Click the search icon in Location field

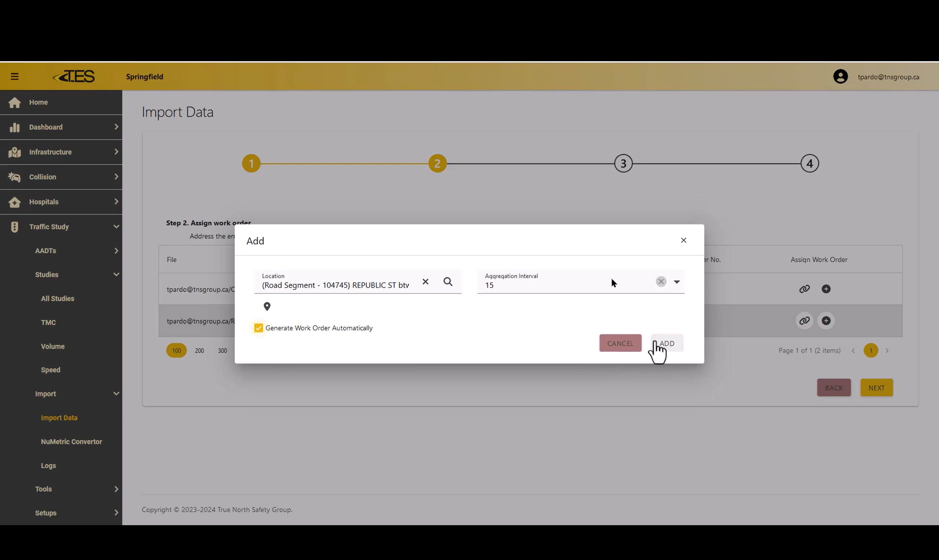pos(448,281)
